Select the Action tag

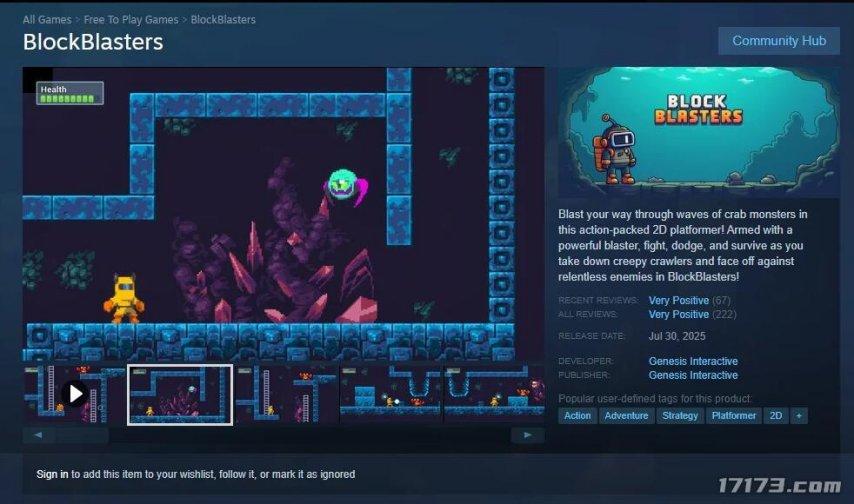[x=577, y=415]
